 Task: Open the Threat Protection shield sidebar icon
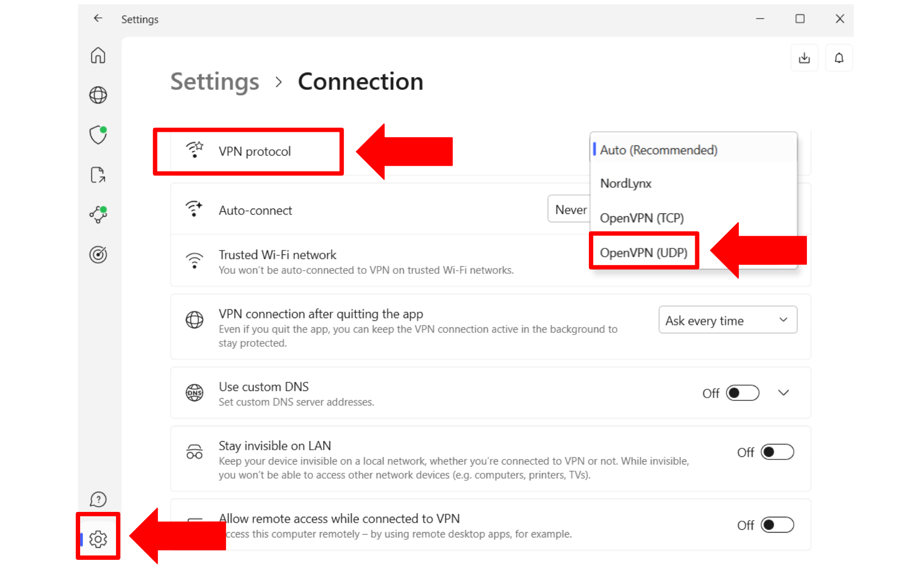[x=98, y=135]
